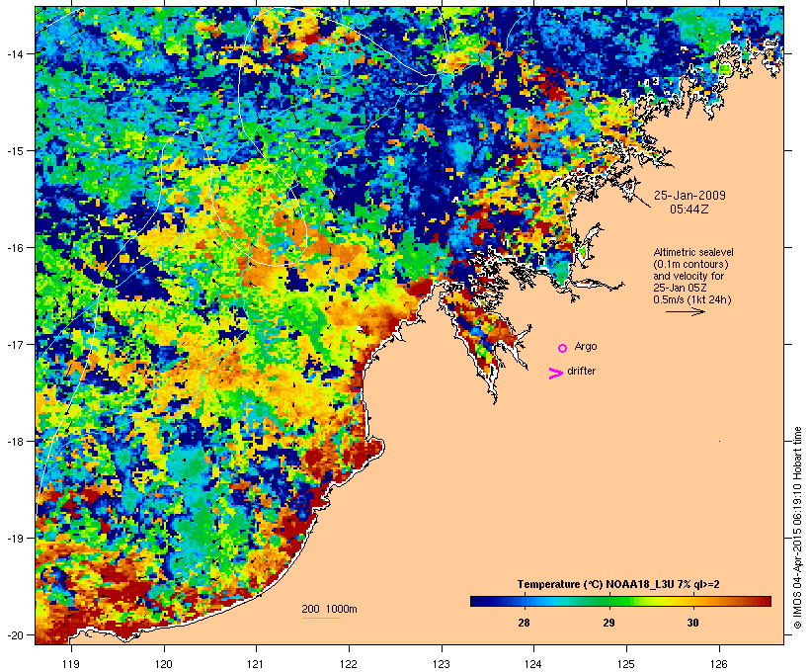The image size is (810, 672).
Task: Click the 'Altimetric sealevel' caption text
Action: pyautogui.click(x=693, y=252)
